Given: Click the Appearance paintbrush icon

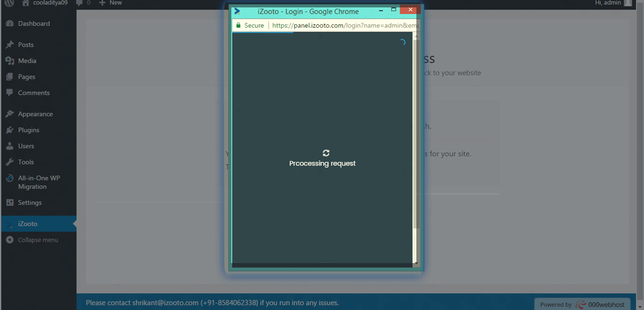Looking at the screenshot, I should [x=10, y=114].
